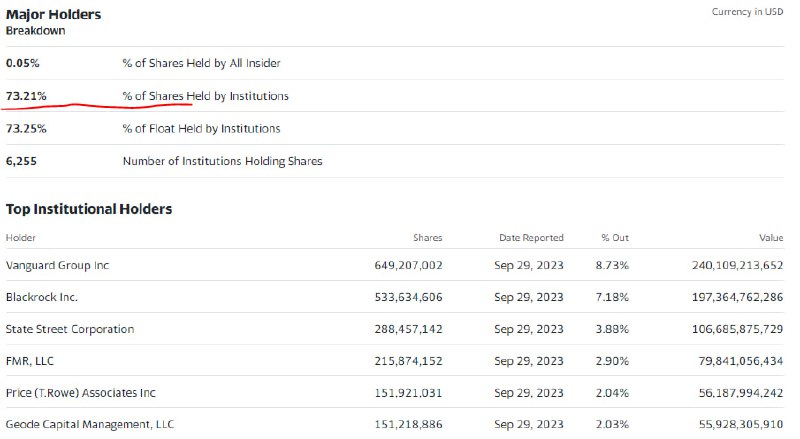Click T.Rowe's value 56,187,994,242

pos(741,393)
